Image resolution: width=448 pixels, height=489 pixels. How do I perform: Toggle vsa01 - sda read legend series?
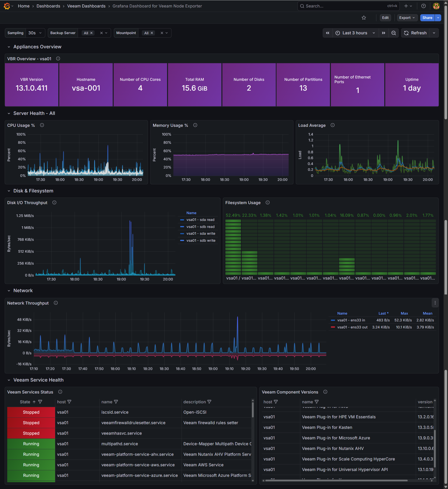(200, 220)
